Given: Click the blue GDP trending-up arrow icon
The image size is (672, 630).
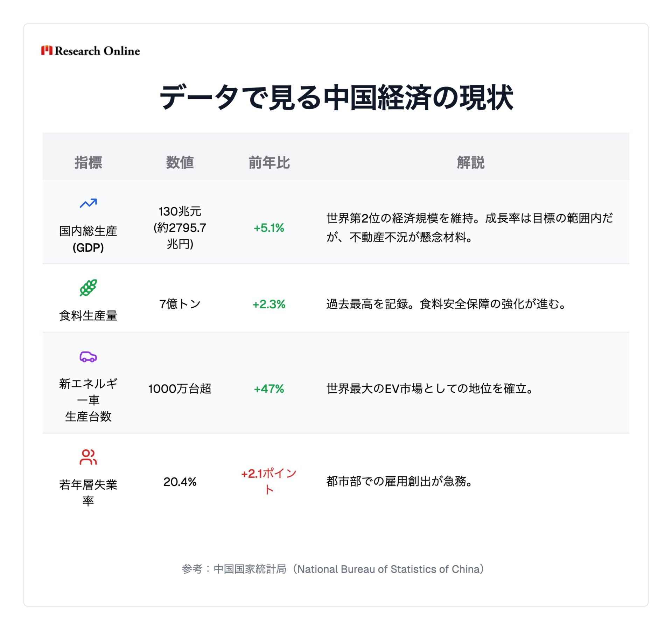Looking at the screenshot, I should tap(88, 203).
